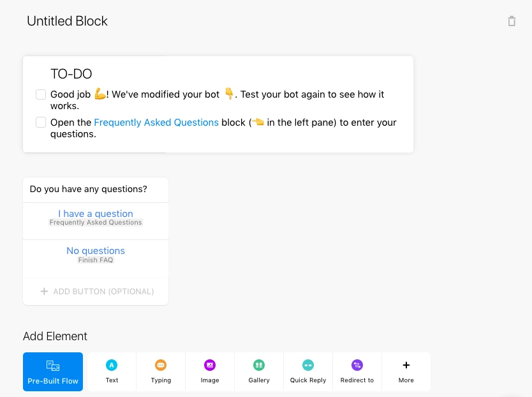Add a Text element
Image resolution: width=532 pixels, height=397 pixels.
click(112, 371)
